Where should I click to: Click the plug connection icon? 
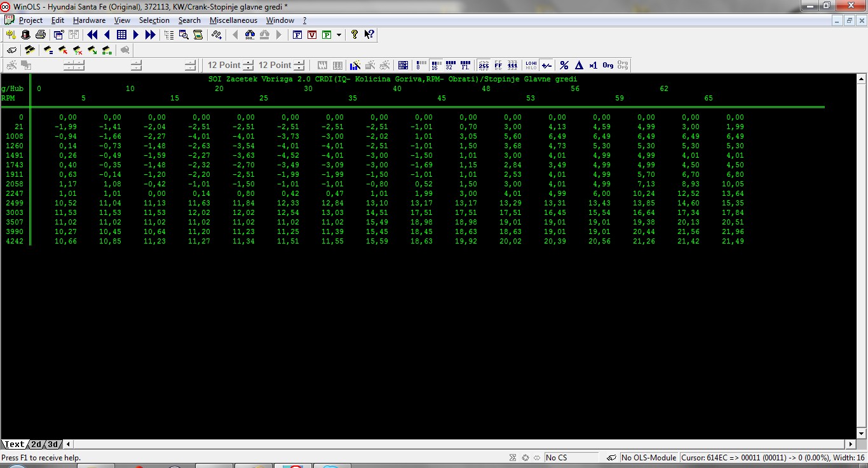(x=217, y=35)
